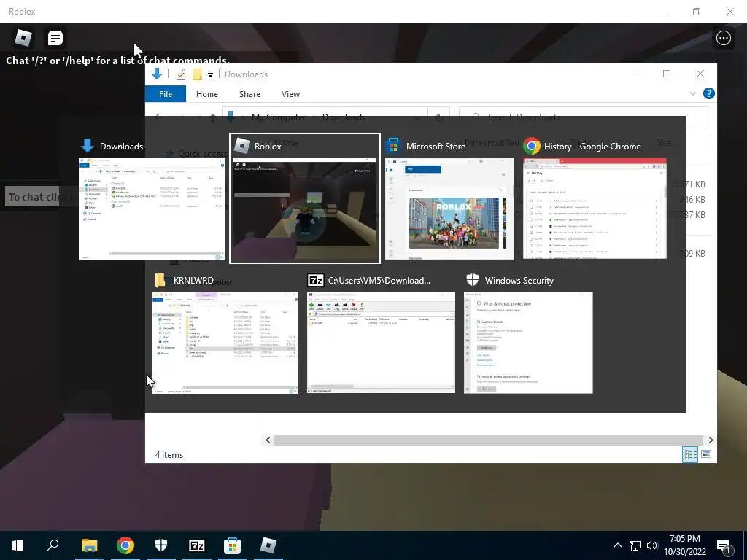The image size is (747, 560).
Task: Open Roblox from the taskbar
Action: [x=268, y=545]
